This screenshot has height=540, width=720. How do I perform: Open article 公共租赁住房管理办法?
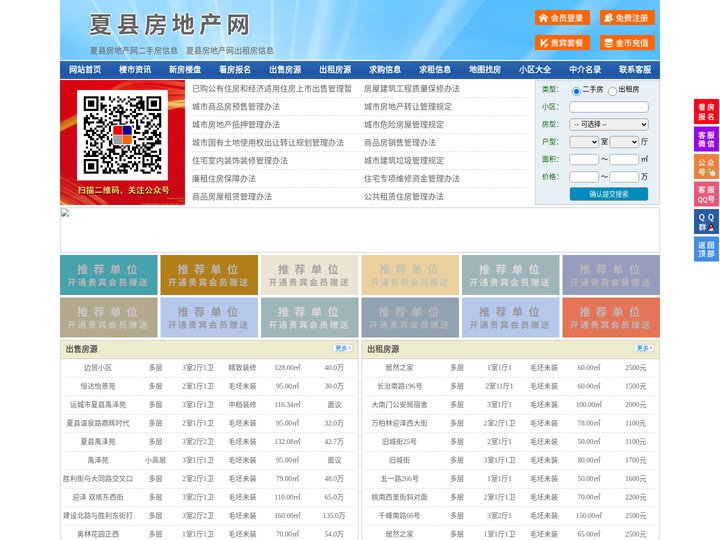click(x=404, y=197)
